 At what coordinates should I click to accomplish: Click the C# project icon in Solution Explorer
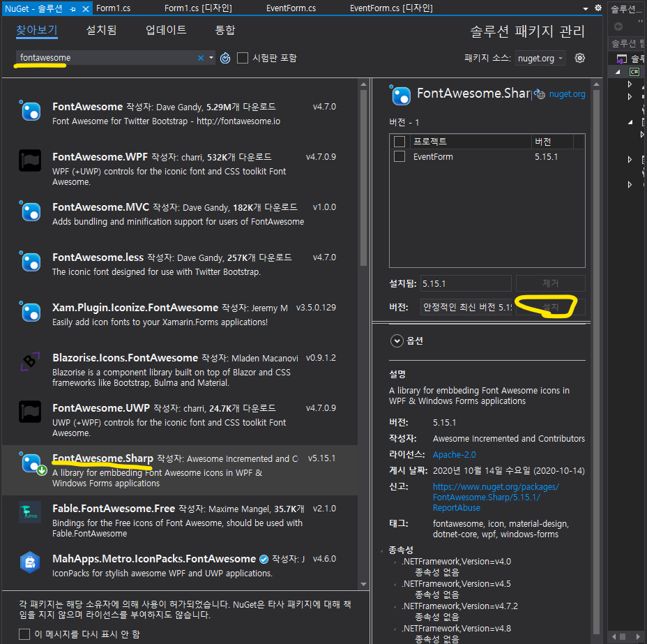634,72
